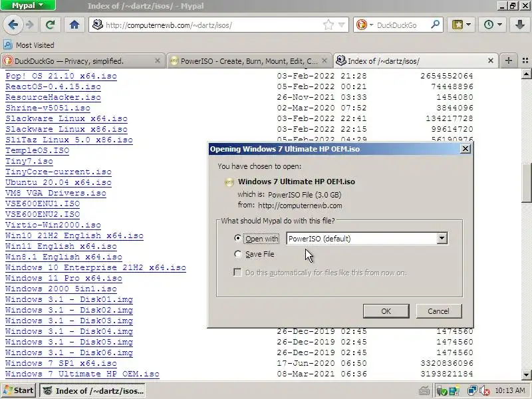Click the TempleOS.ISO link

(37, 150)
